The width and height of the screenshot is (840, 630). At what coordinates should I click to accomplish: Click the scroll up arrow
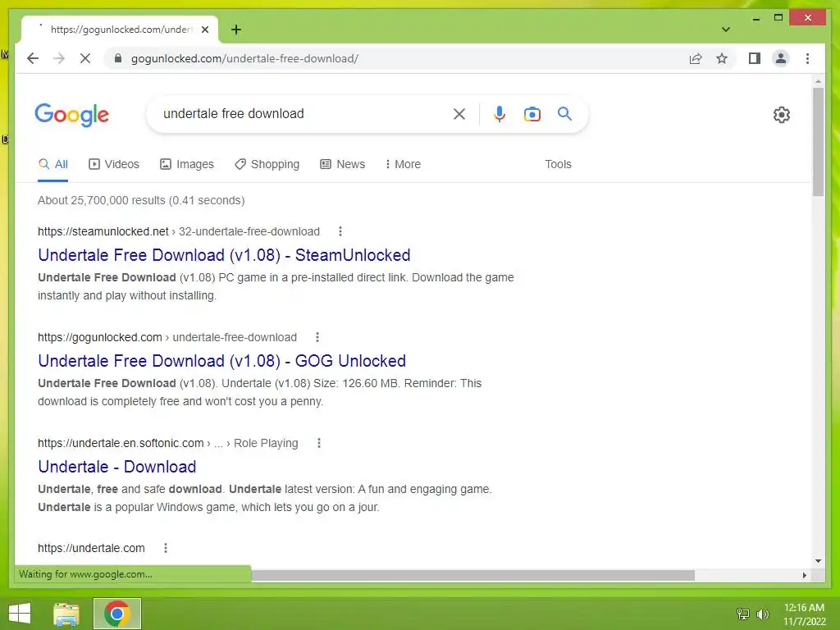tap(818, 81)
